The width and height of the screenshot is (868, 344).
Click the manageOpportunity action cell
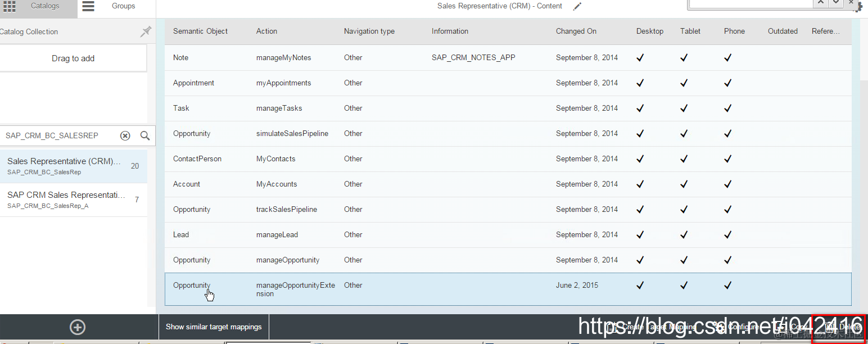click(288, 260)
